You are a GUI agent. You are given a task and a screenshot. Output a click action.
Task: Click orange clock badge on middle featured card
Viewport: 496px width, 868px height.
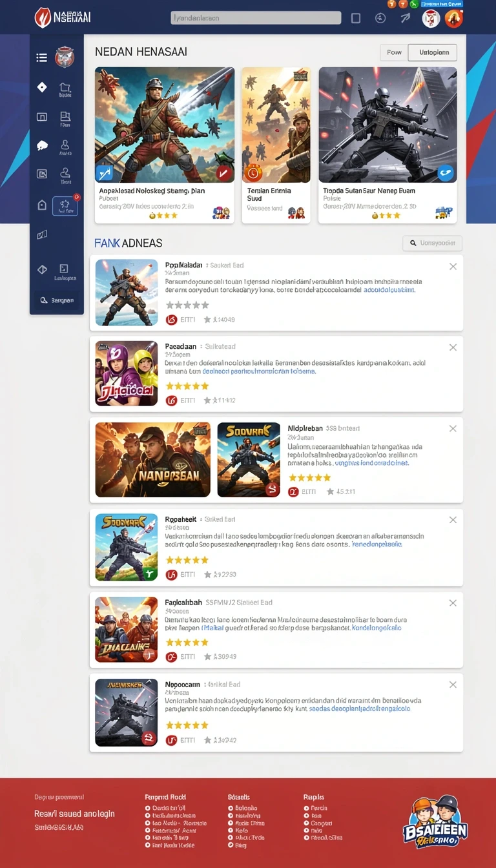tap(253, 172)
